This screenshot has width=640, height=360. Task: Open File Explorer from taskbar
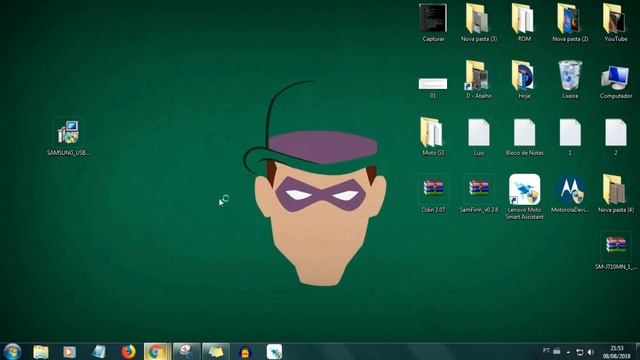click(x=41, y=352)
